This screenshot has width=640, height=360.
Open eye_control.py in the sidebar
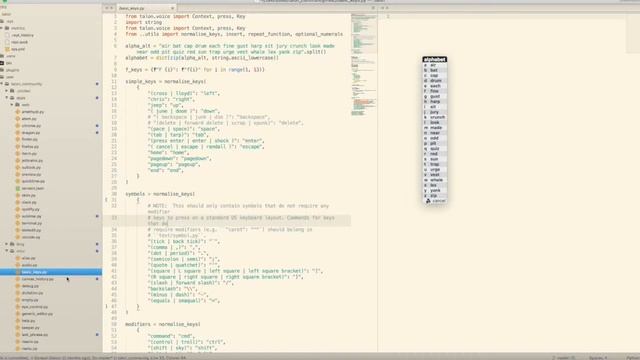pos(34,307)
